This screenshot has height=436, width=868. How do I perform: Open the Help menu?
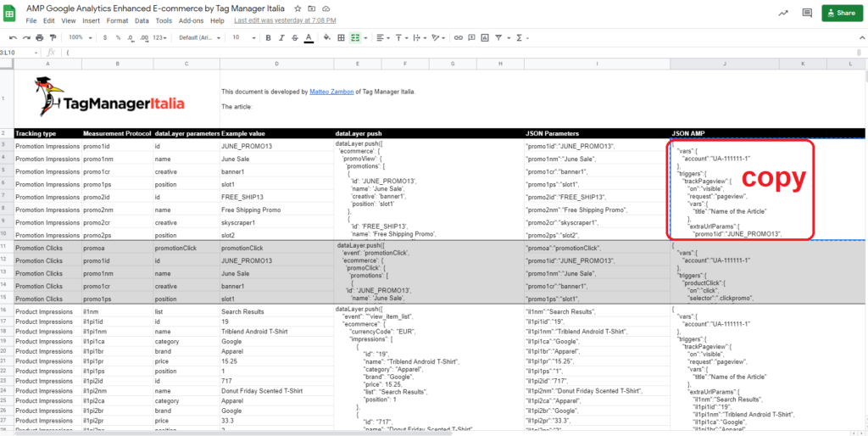point(218,20)
